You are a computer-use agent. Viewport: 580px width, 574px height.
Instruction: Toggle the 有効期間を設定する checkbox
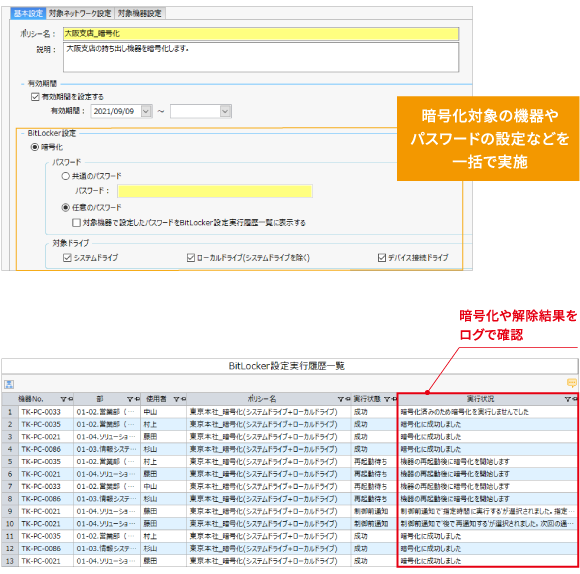click(x=35, y=97)
